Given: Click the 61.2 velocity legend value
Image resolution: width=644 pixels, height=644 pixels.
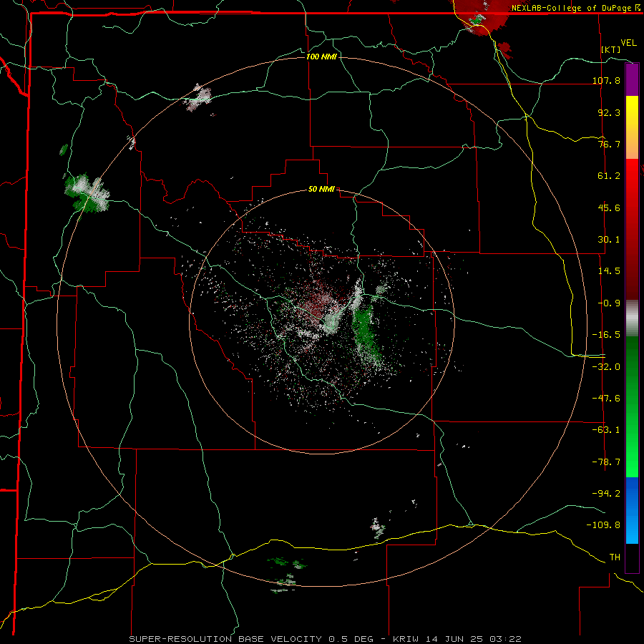Looking at the screenshot, I should coord(609,176).
